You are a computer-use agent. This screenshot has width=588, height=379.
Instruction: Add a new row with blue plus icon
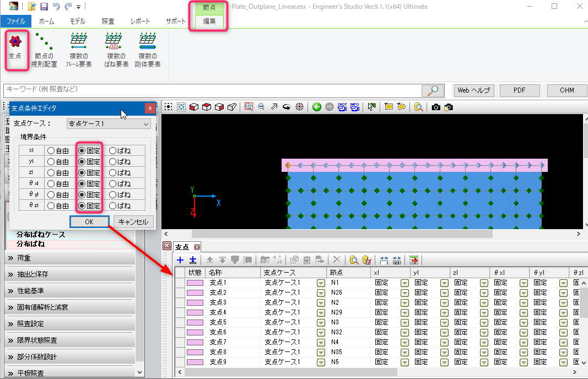pos(180,260)
